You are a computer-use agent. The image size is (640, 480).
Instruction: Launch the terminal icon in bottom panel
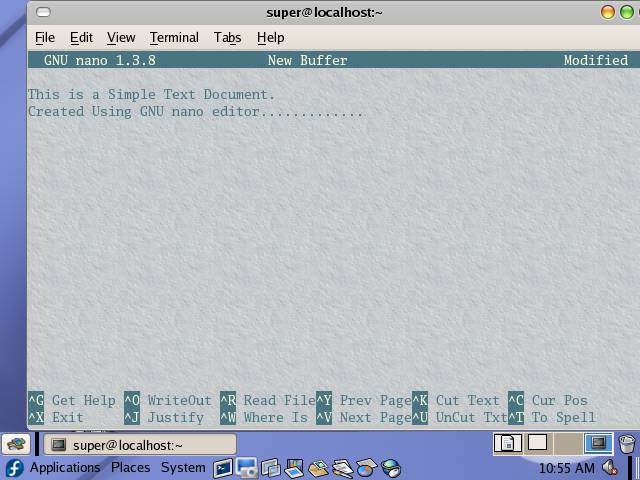point(223,468)
